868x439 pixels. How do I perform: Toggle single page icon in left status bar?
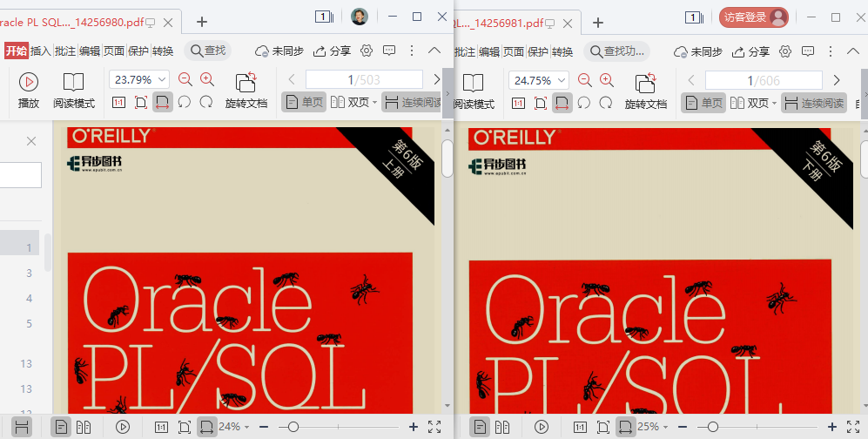[61, 427]
